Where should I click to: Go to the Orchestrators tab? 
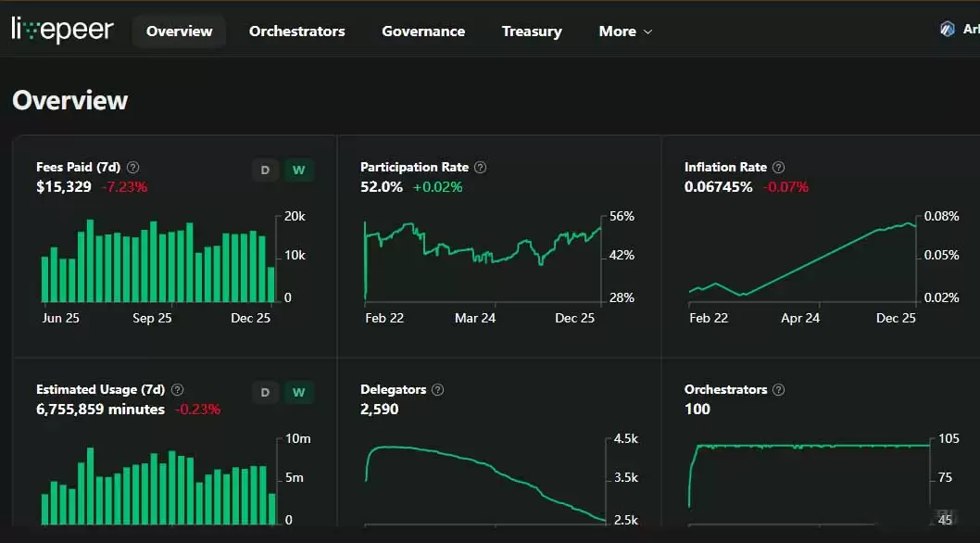tap(296, 32)
